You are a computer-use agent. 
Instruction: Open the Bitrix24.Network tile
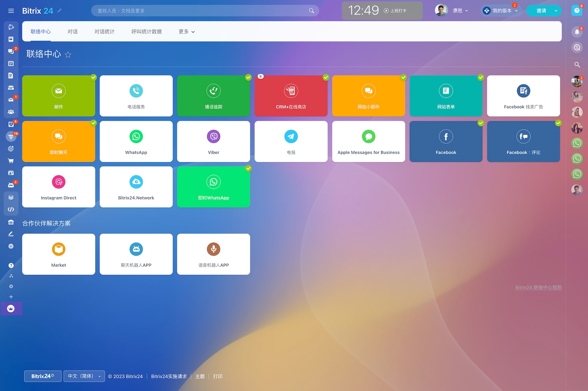(x=136, y=187)
